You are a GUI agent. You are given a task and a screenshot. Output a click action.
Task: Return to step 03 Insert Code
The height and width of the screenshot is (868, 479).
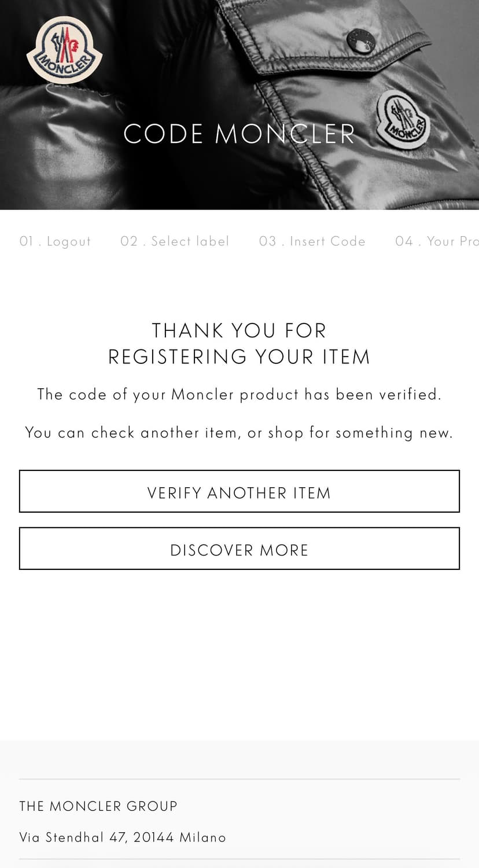coord(312,241)
